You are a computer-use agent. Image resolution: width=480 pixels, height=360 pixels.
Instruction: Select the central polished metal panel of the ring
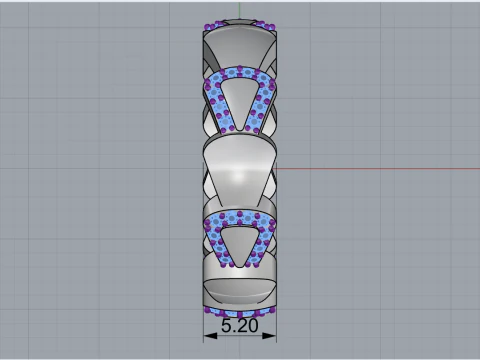240,170
